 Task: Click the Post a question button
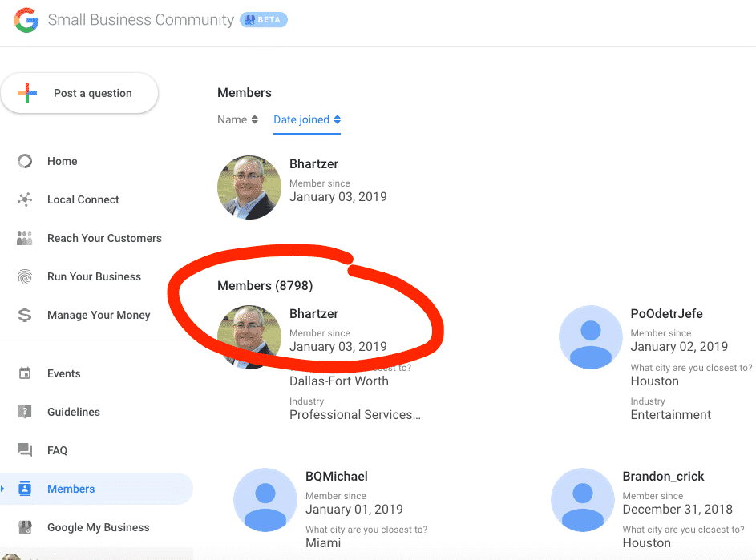[79, 93]
